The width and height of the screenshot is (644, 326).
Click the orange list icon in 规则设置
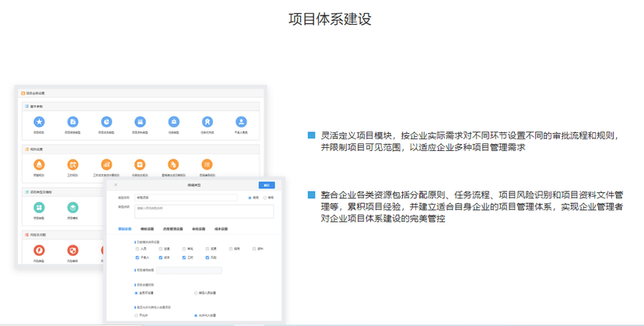207,164
